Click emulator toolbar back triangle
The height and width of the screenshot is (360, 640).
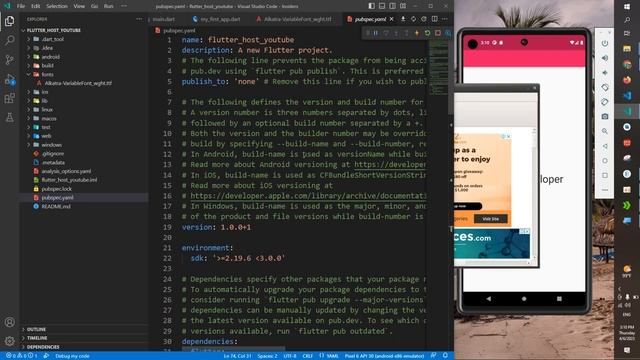pos(604,146)
